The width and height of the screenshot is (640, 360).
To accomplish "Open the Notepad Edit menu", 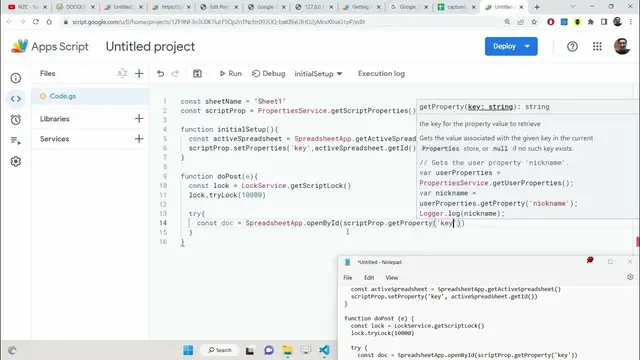I will pyautogui.click(x=369, y=278).
